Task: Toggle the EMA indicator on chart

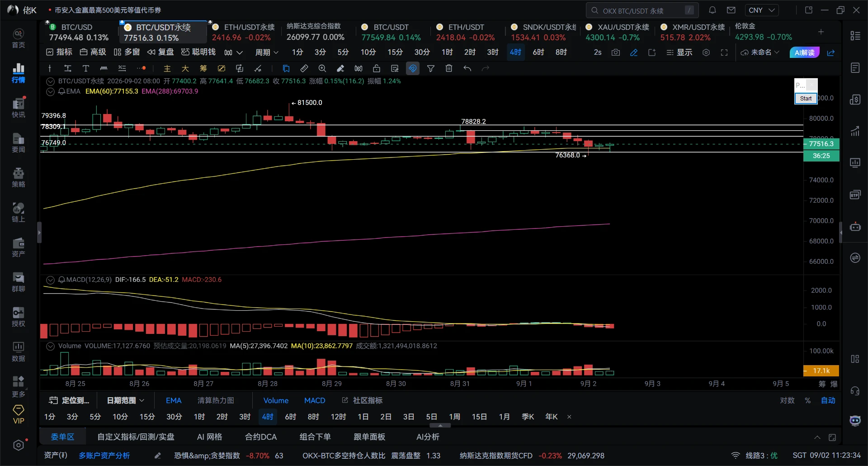Action: 174,400
